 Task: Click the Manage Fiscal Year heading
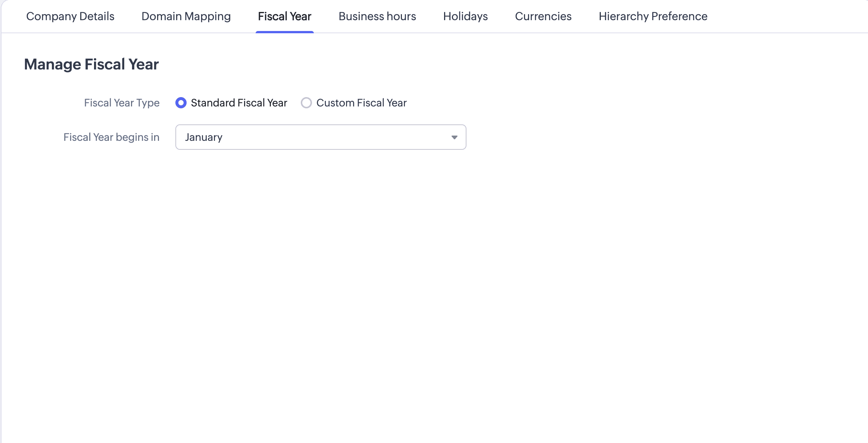tap(91, 64)
